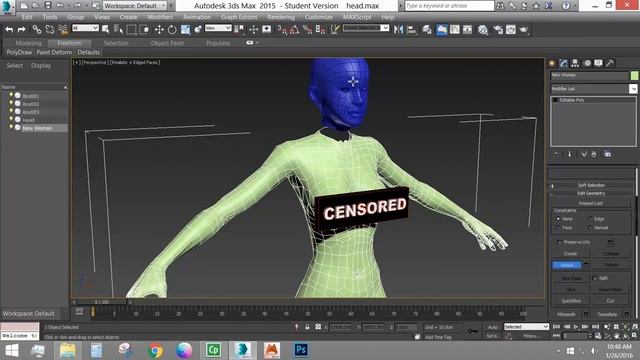Activate the Select Object tool
Viewport: 640px width, 360px height.
(x=106, y=29)
